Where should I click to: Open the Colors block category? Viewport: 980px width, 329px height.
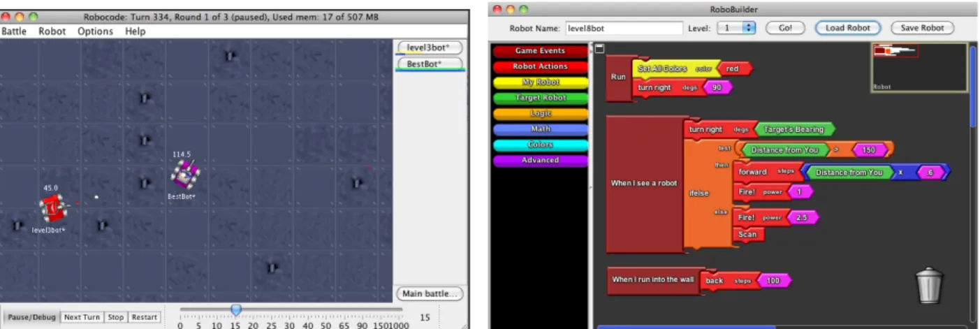point(540,145)
